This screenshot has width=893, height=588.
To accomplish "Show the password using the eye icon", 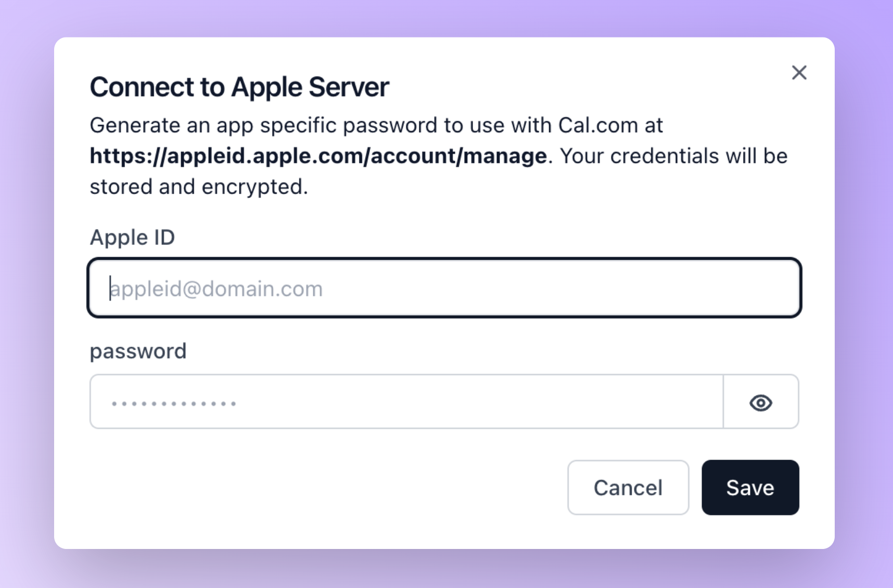I will click(760, 403).
